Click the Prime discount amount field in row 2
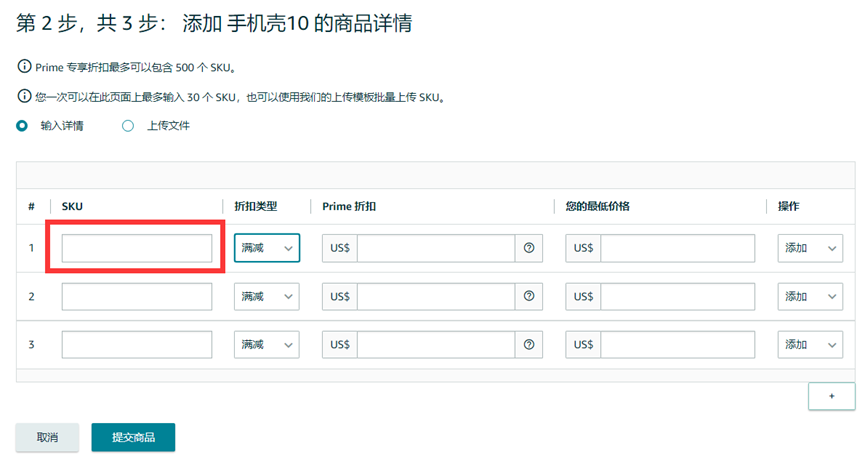This screenshot has height=458, width=865. 436,296
